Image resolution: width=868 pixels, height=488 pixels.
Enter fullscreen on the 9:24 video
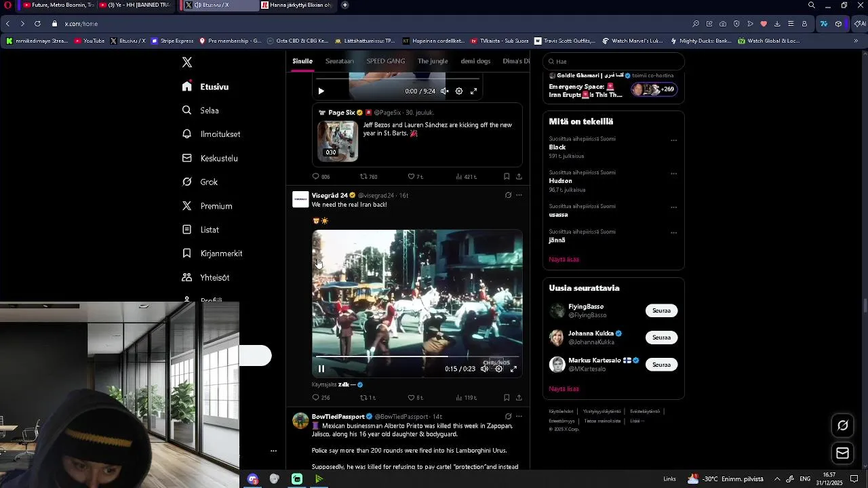473,91
